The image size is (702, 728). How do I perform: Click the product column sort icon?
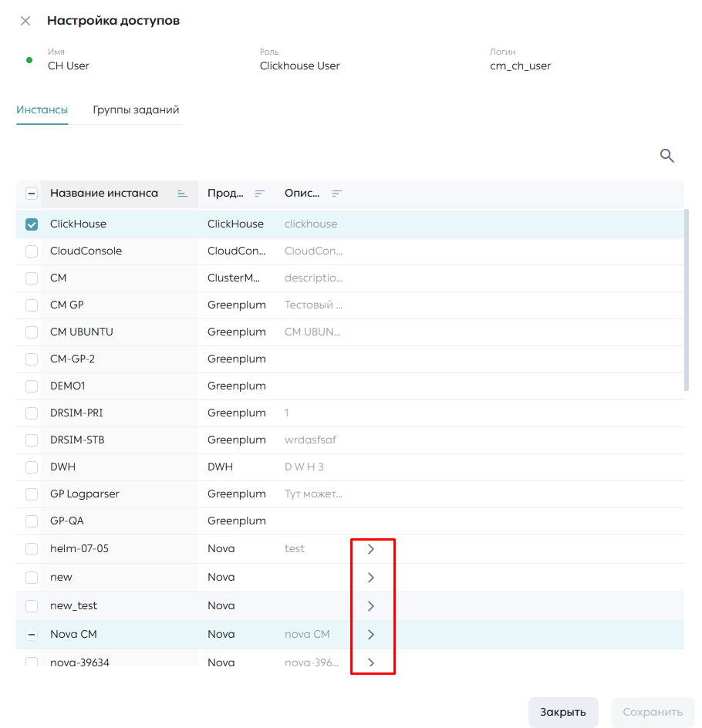point(259,194)
